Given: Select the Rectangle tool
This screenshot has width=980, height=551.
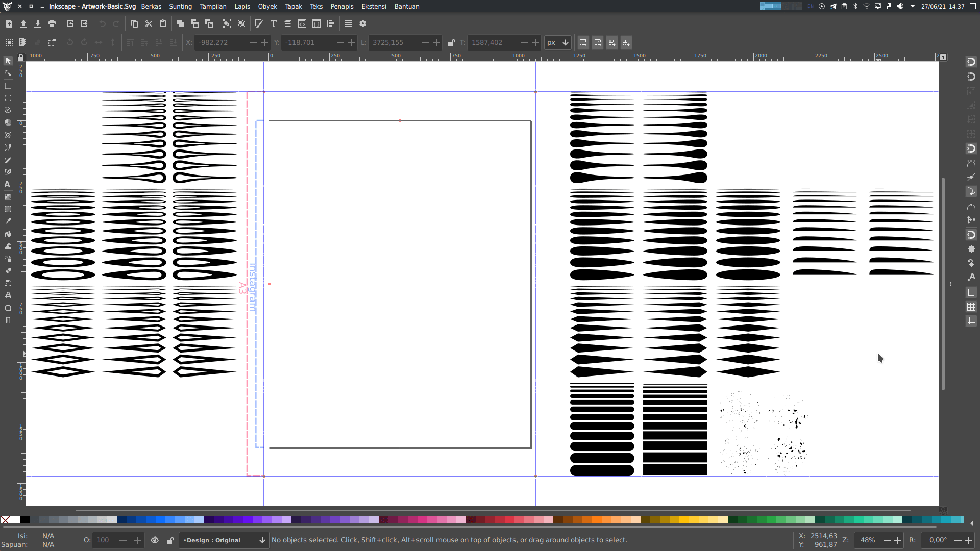Looking at the screenshot, I should click(8, 86).
